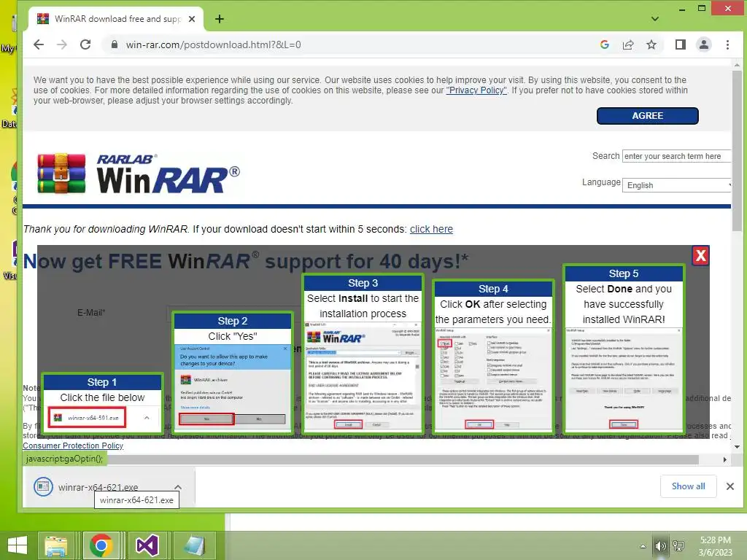The height and width of the screenshot is (560, 747).
Task: Reload the current page
Action: pos(85,44)
